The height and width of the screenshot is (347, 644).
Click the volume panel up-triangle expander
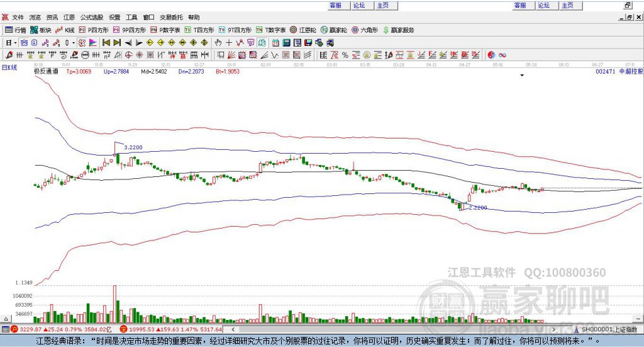point(6,319)
